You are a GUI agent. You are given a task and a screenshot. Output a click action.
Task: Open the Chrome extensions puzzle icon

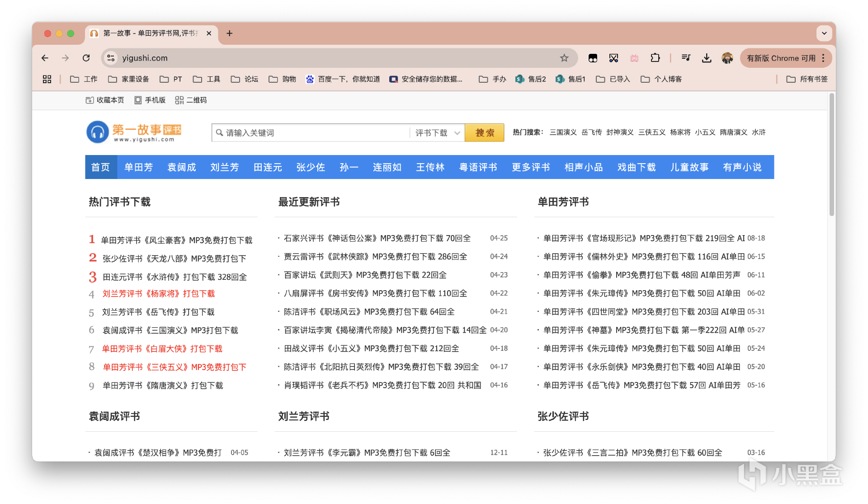(655, 58)
